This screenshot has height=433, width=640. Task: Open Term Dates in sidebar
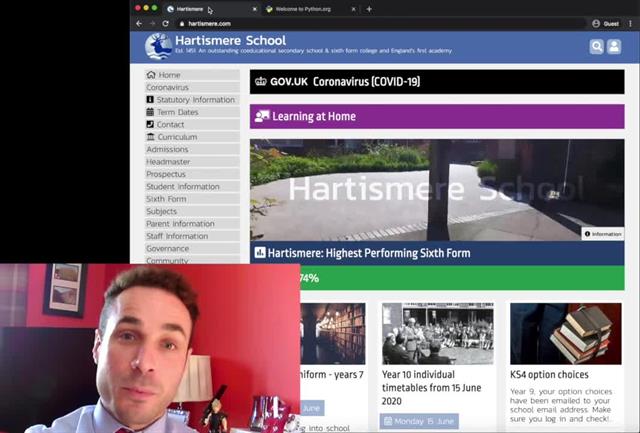(x=192, y=112)
